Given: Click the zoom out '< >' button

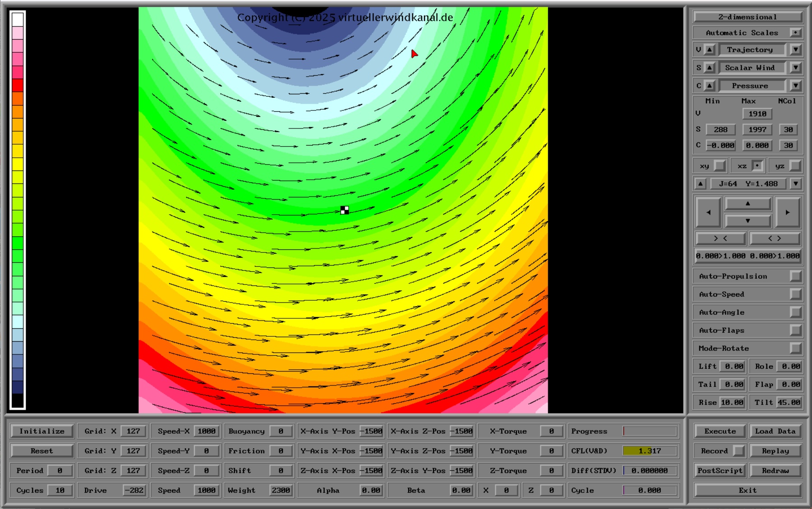Looking at the screenshot, I should pyautogui.click(x=775, y=238).
